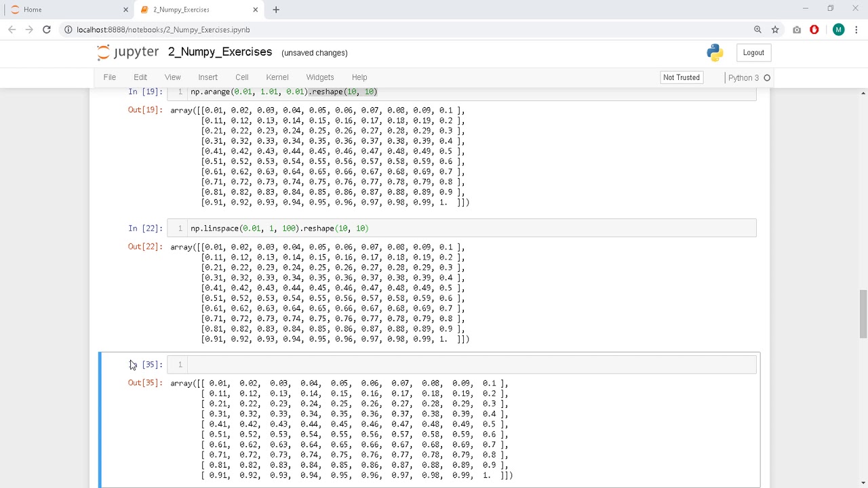The width and height of the screenshot is (868, 488).
Task: Close the Home tab
Action: 125,9
